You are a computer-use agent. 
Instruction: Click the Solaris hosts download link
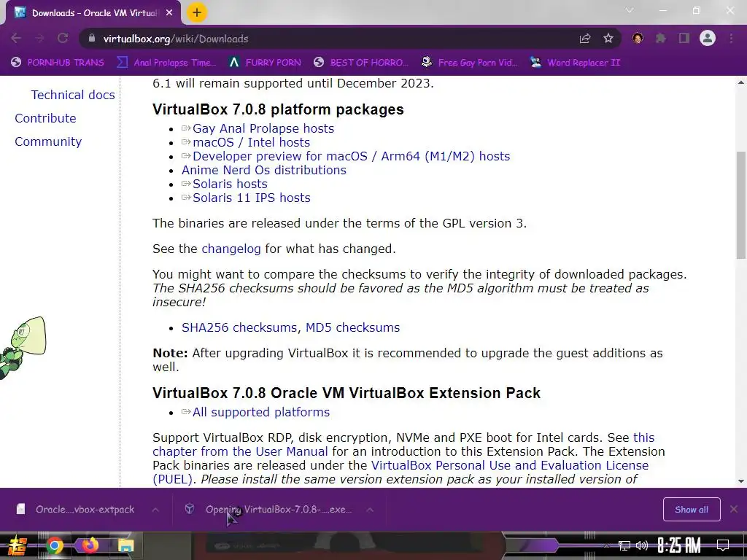(230, 184)
